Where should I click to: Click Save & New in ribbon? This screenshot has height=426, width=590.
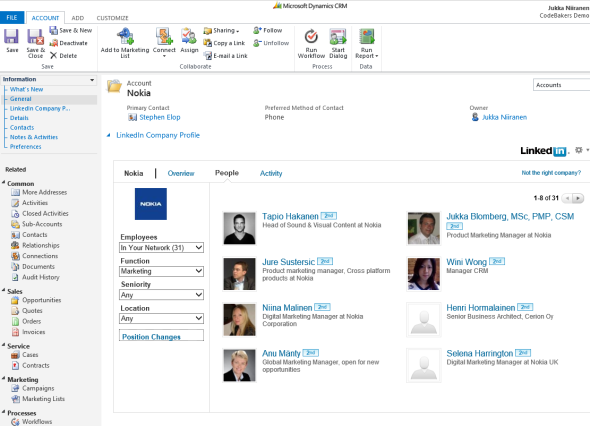pyautogui.click(x=71, y=30)
